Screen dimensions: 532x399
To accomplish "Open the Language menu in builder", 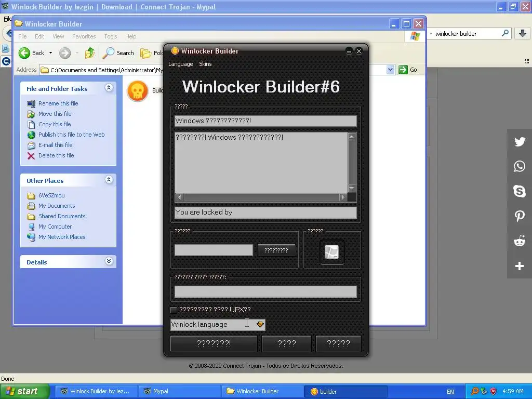I will (180, 64).
